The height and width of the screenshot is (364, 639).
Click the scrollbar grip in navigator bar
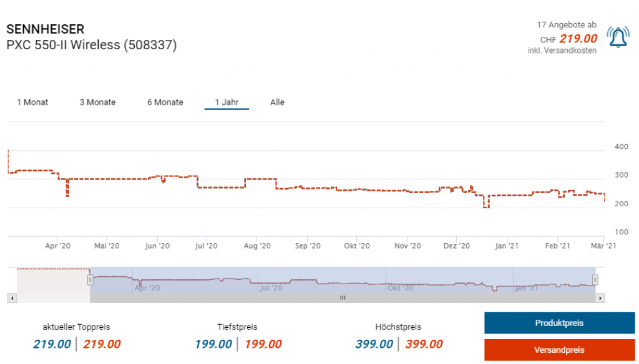click(x=343, y=298)
